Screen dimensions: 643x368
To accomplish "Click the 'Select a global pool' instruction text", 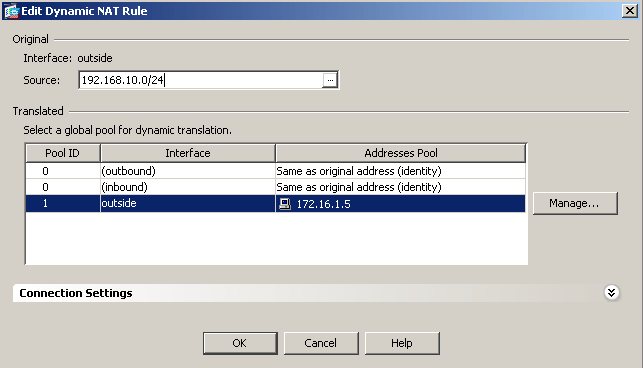I will pyautogui.click(x=127, y=130).
